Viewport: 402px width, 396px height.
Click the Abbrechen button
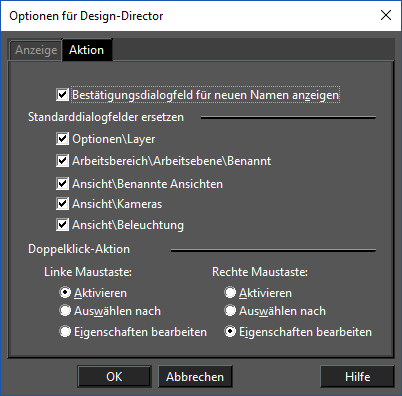195,377
